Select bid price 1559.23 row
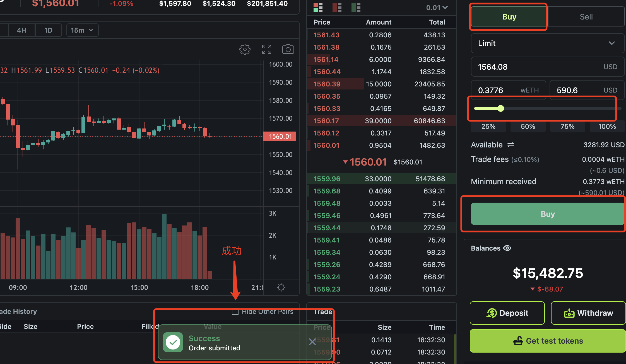Screen dimensions: 626x364 381,289
